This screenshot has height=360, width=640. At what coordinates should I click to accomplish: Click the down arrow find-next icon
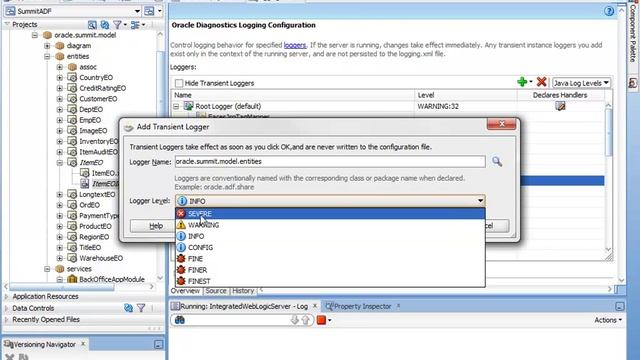[294, 320]
